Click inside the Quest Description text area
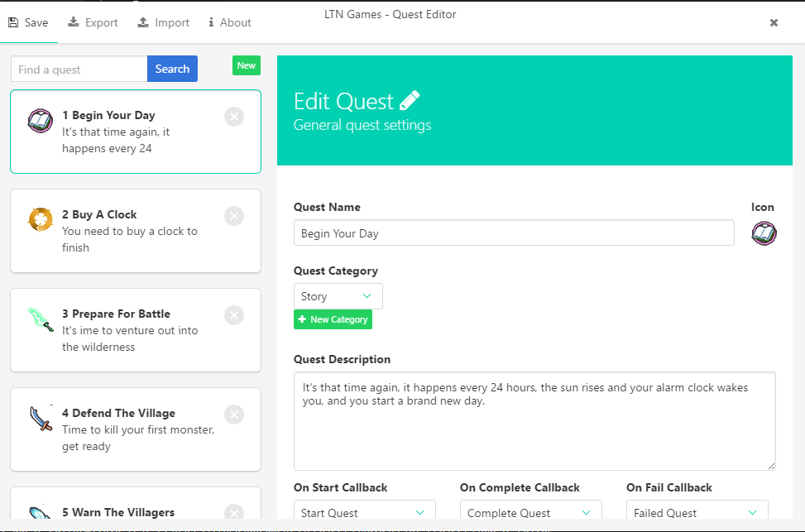 [x=534, y=421]
